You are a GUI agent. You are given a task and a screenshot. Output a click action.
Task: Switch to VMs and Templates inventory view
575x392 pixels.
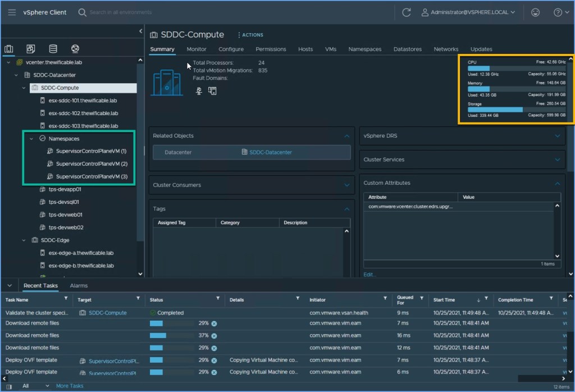(x=31, y=49)
